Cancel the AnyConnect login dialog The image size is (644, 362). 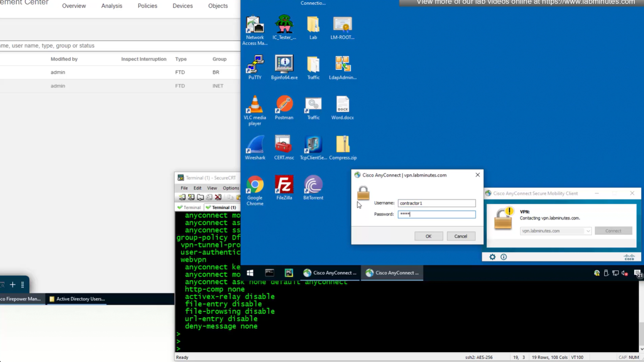pos(461,236)
